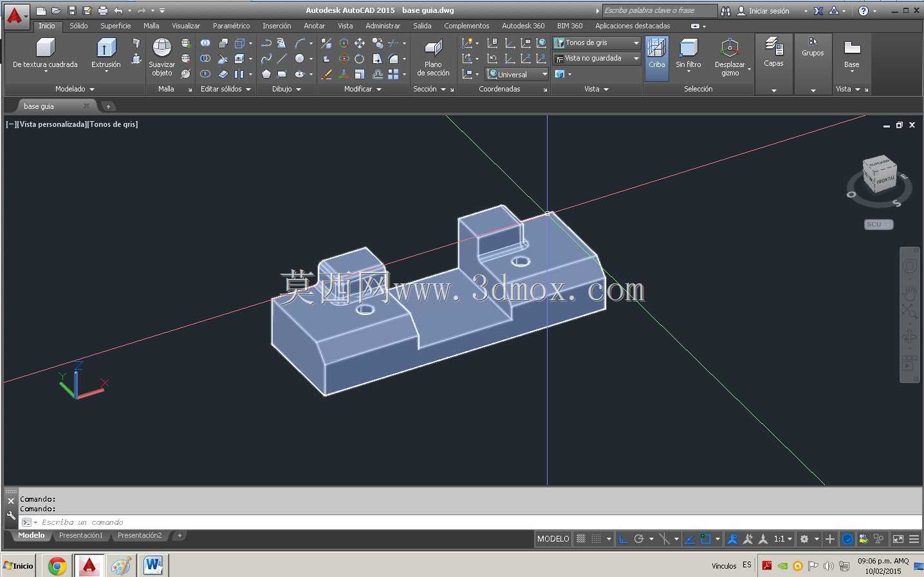Launch Google Chrome from the taskbar
Viewport: 924px width, 577px height.
(x=57, y=566)
